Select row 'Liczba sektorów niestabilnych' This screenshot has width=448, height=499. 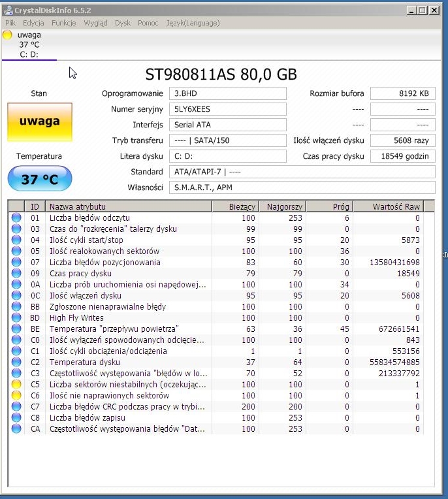216,384
